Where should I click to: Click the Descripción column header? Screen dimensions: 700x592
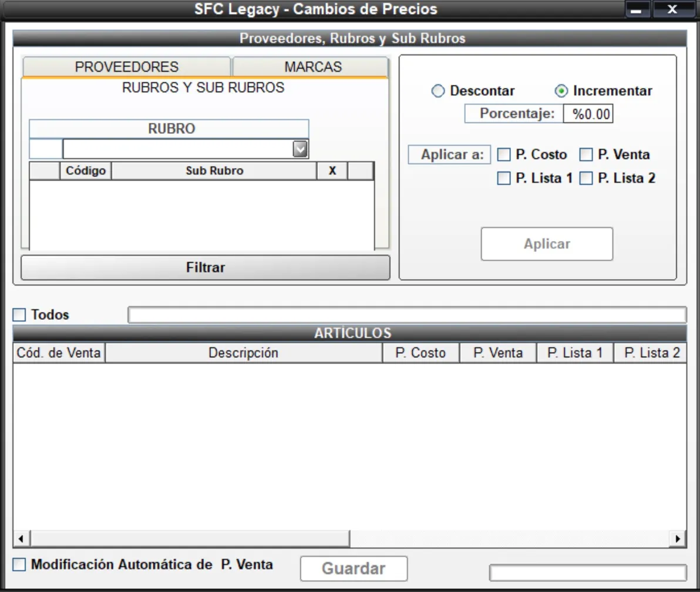[243, 353]
